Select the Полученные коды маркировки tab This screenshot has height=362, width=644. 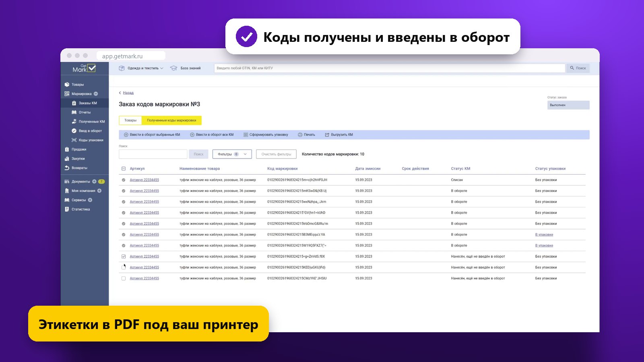171,120
